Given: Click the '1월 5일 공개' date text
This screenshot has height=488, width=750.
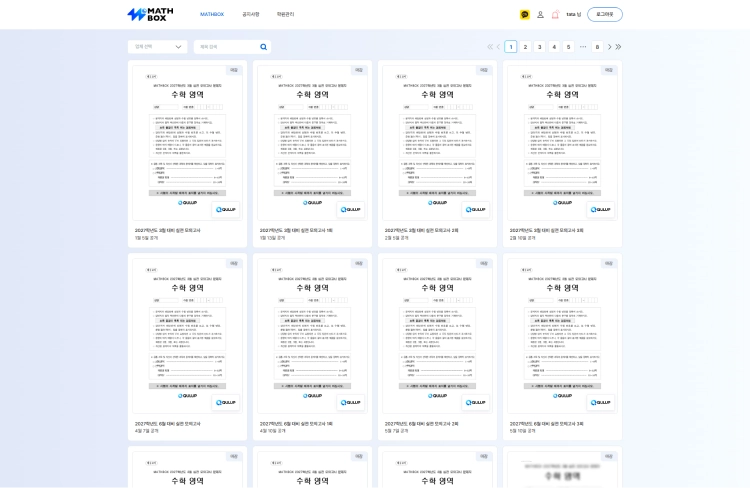Looking at the screenshot, I should click(146, 238).
